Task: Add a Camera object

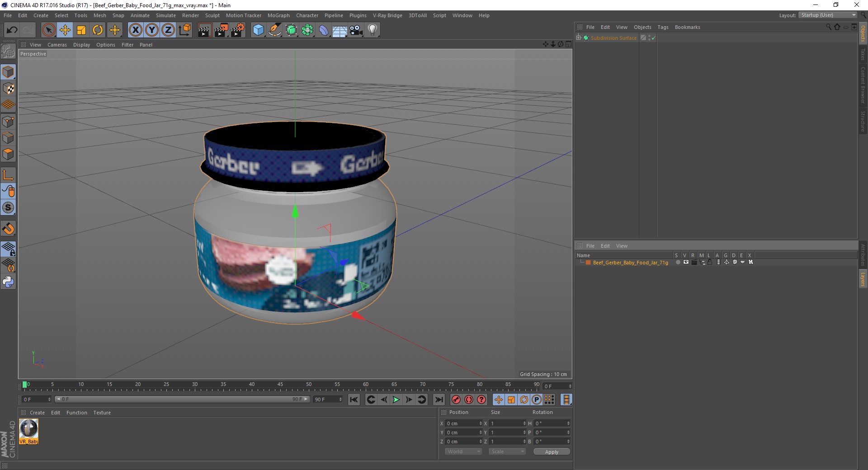Action: (x=356, y=30)
